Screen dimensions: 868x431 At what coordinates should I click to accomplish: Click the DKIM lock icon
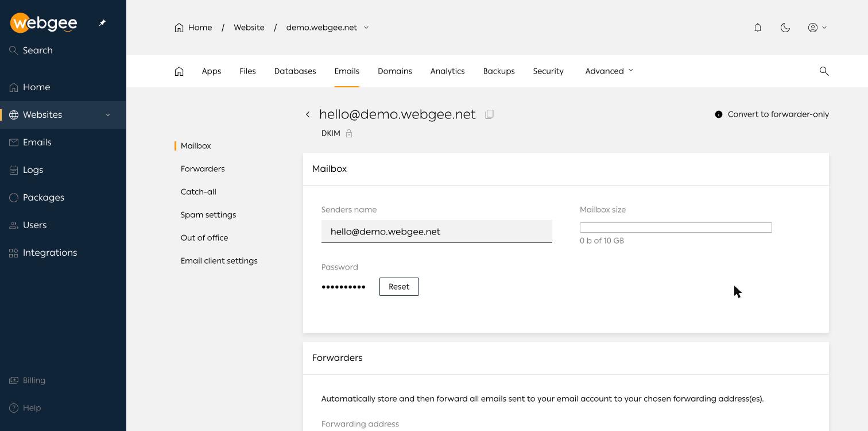coord(349,133)
